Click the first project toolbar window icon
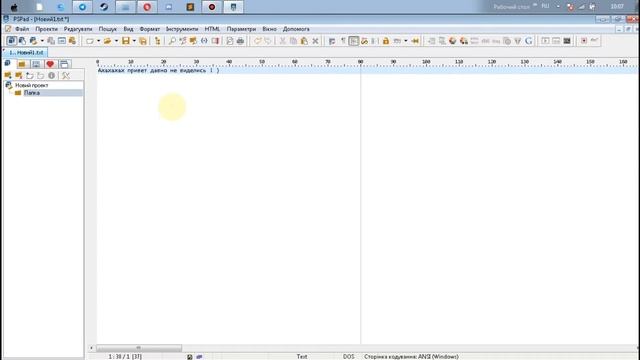 tap(11, 41)
